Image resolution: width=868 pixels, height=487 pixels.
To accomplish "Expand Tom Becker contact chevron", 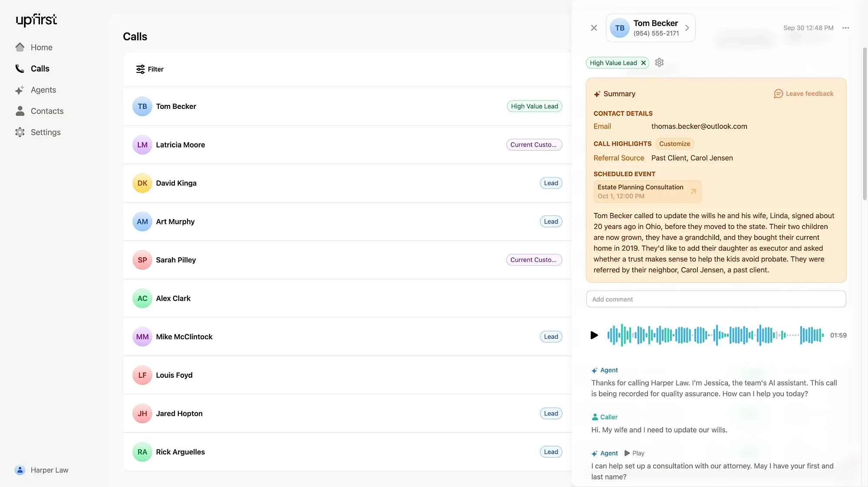I will tap(687, 28).
